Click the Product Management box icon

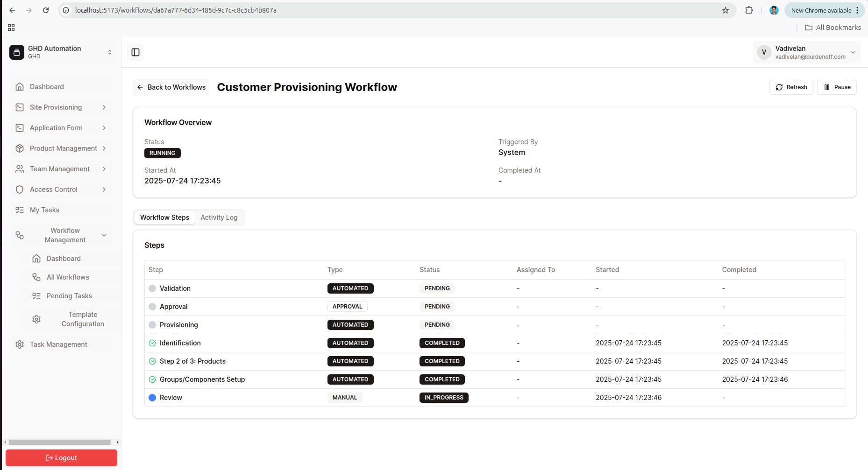[20, 148]
